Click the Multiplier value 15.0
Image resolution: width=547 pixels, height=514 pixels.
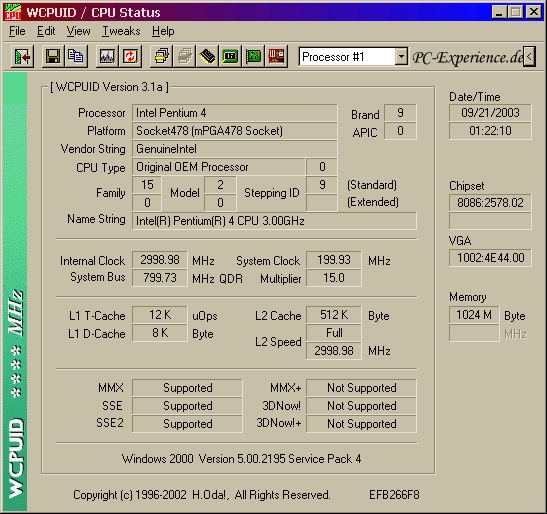(334, 278)
